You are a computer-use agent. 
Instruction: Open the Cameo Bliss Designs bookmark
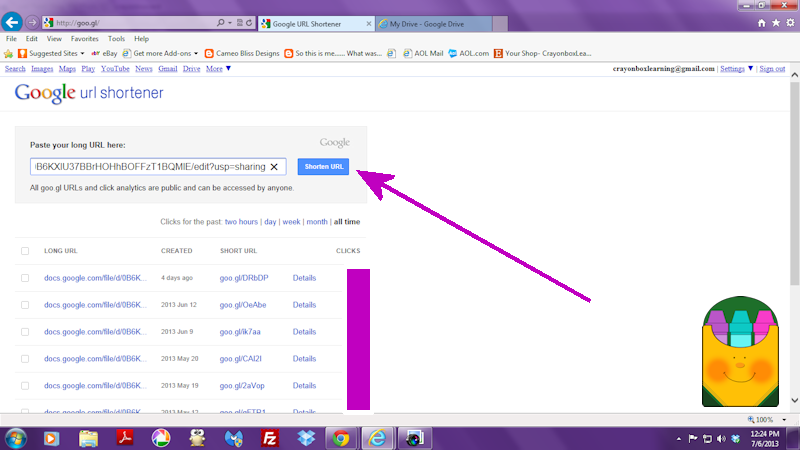(x=242, y=54)
